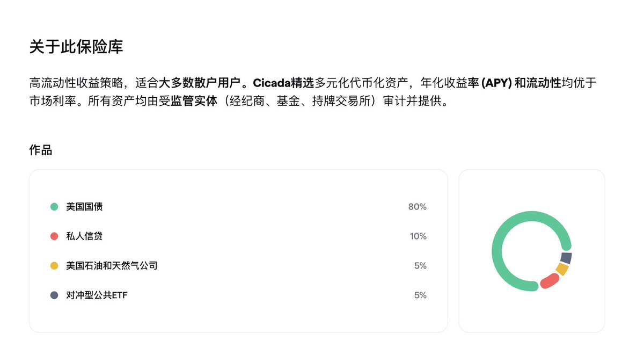Select the 美国国债 row label

point(84,206)
